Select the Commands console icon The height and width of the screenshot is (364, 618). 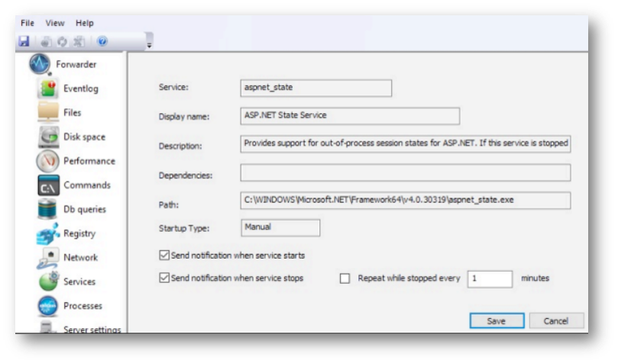48,185
